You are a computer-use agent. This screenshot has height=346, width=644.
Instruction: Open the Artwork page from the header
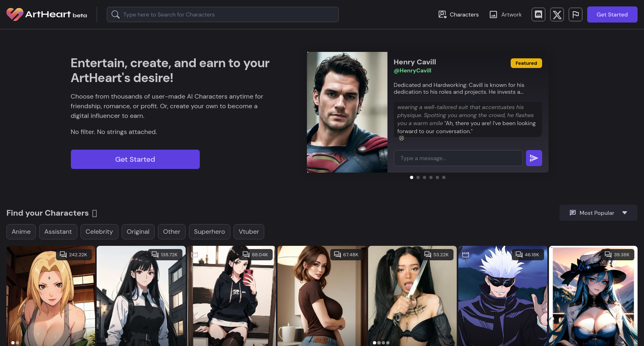pos(505,14)
